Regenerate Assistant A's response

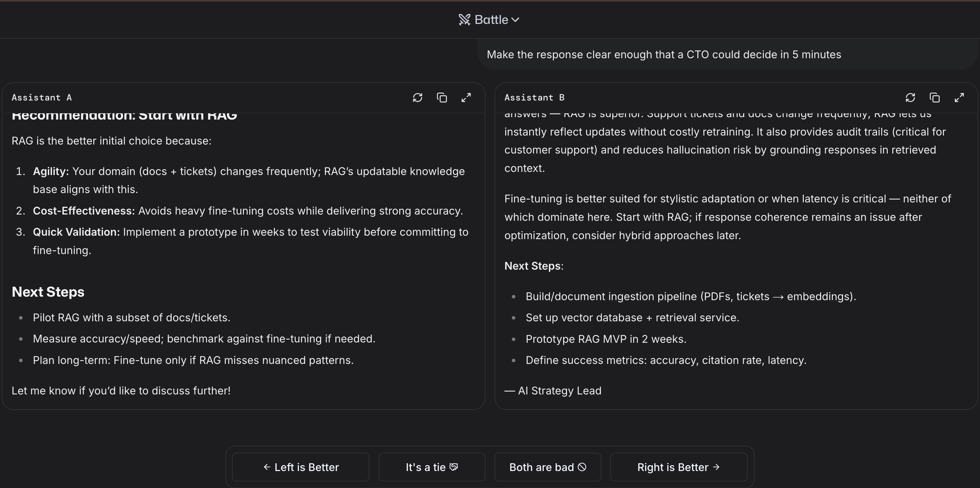point(418,98)
